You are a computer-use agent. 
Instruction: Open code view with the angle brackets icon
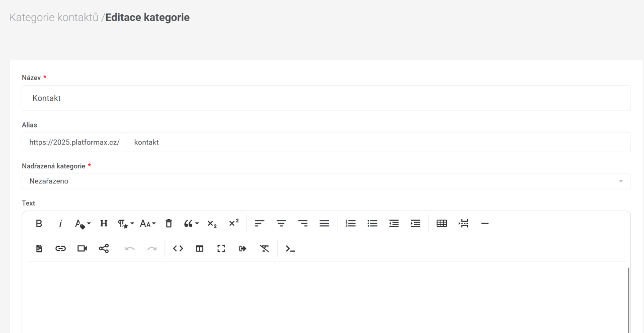point(178,248)
